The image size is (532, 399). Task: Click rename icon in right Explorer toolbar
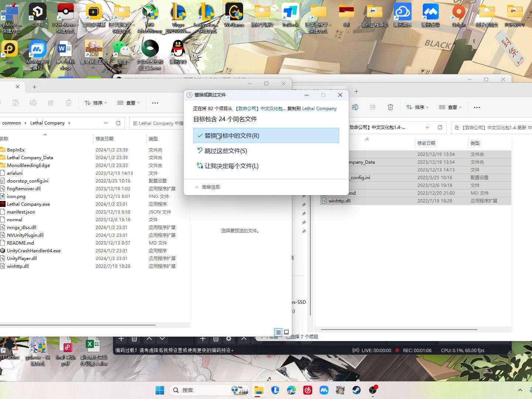click(x=355, y=107)
